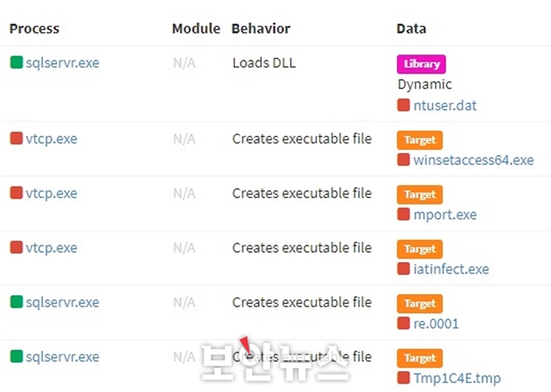Click red icon next to ntuser.dat
Viewport: 551px width, 392px height.
(403, 105)
